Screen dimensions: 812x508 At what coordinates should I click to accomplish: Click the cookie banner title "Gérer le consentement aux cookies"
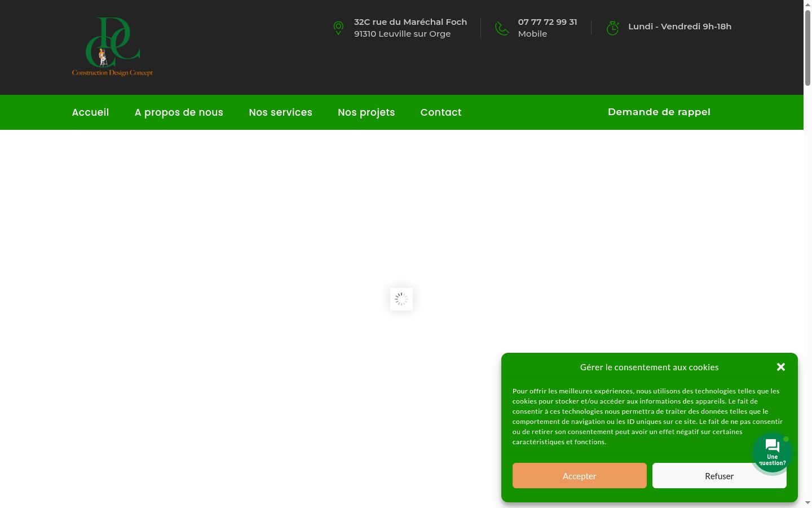coord(649,367)
